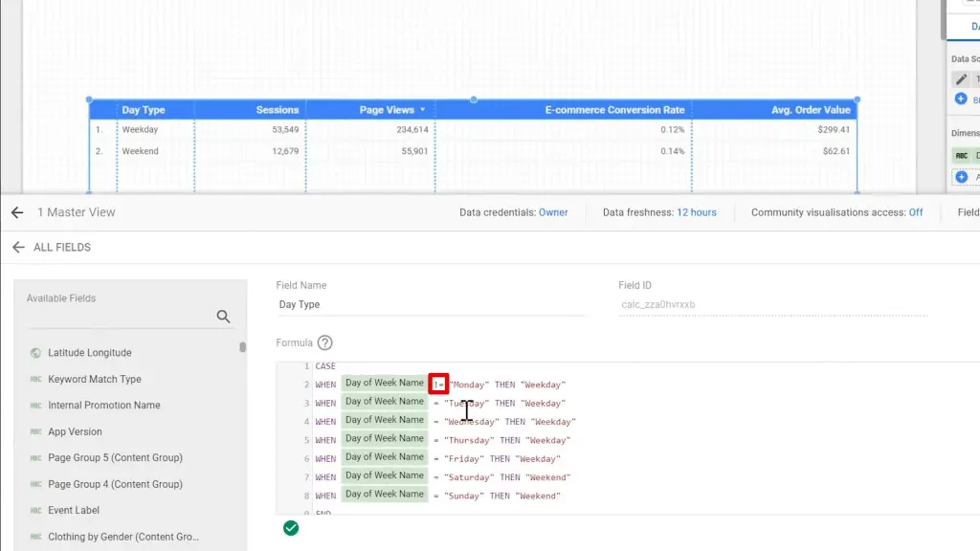This screenshot has width=980, height=551.
Task: Click the blue plus icon below data source
Action: (x=961, y=99)
